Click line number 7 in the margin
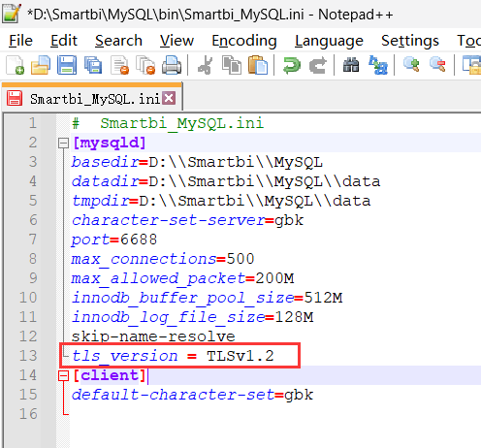Screen dimensions: 481x448 [x=33, y=240]
